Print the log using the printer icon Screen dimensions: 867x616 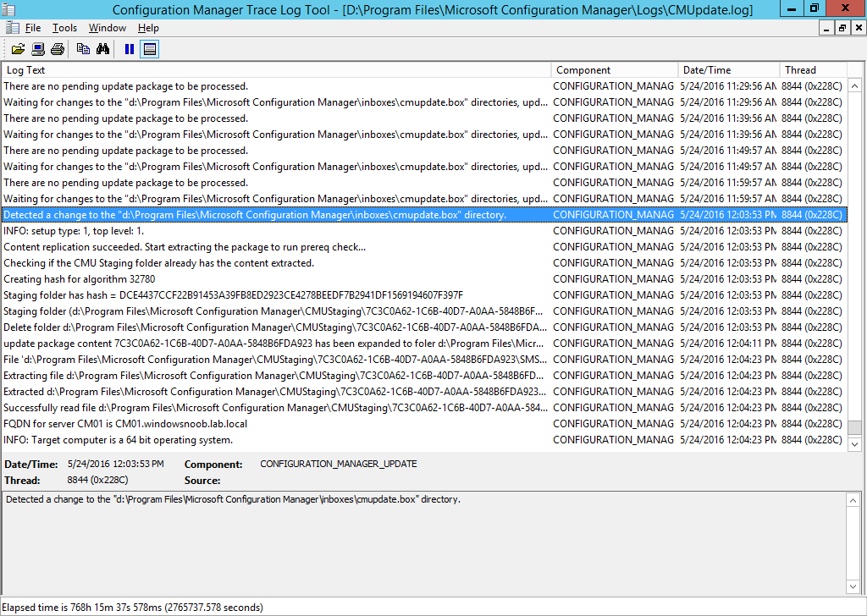pyautogui.click(x=58, y=49)
